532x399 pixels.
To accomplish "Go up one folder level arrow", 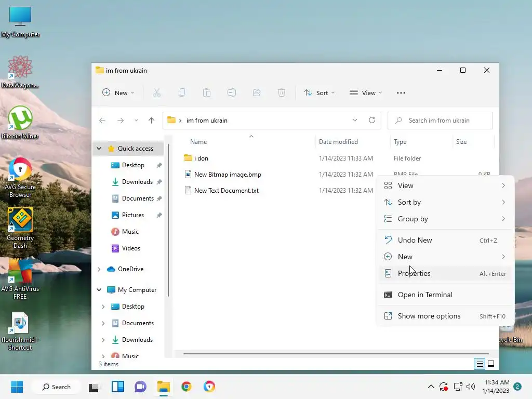I will [x=151, y=121].
